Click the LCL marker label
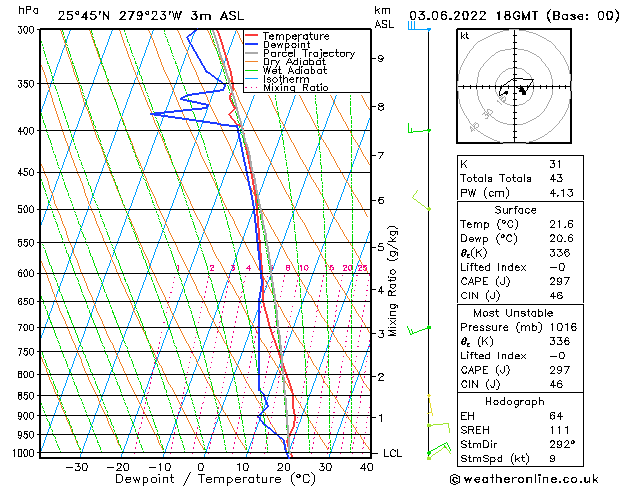The height and width of the screenshot is (486, 629). (392, 453)
